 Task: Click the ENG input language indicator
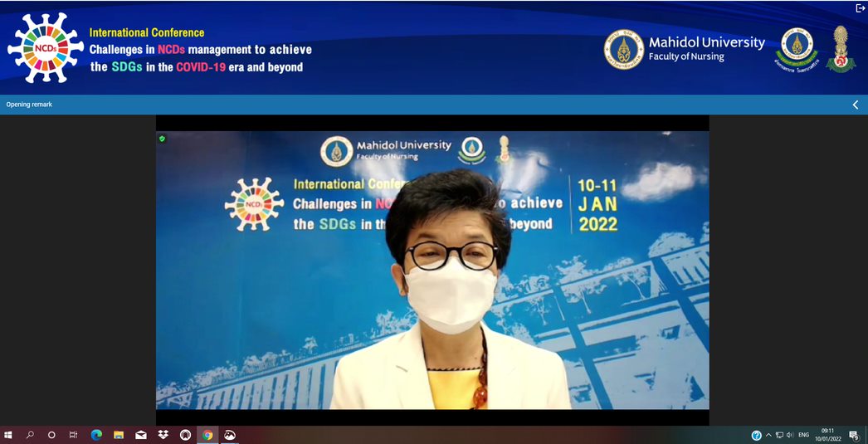point(803,435)
